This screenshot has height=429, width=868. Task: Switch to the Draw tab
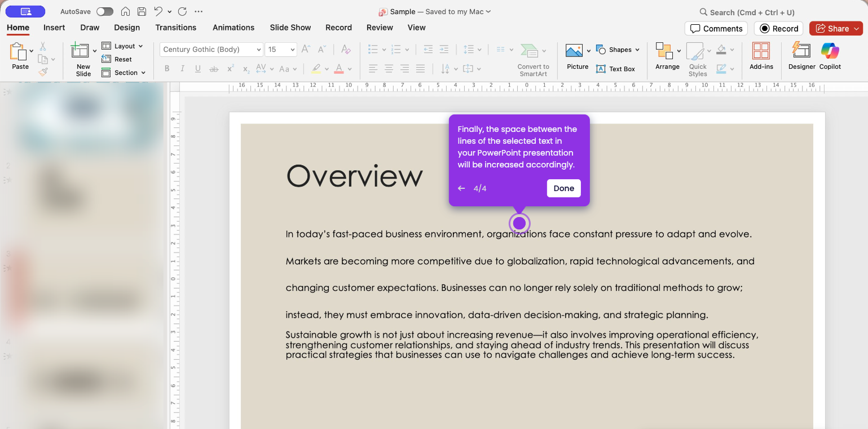(x=90, y=28)
